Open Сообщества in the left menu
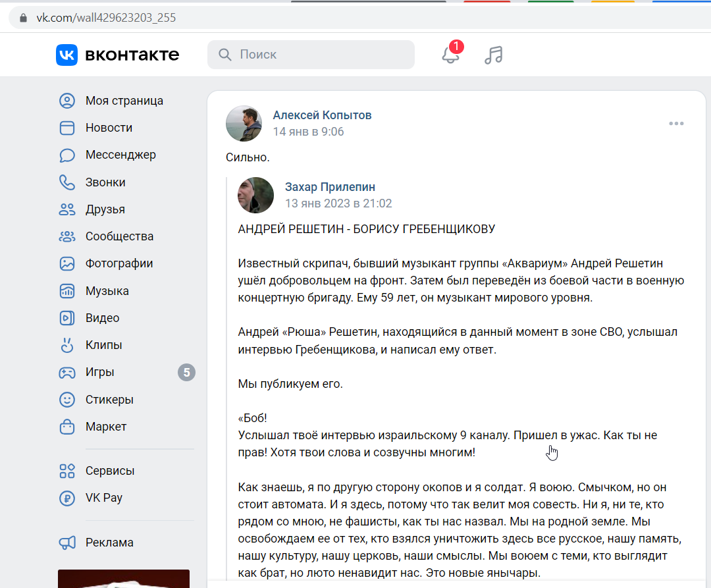Viewport: 711px width, 588px height. pos(120,236)
